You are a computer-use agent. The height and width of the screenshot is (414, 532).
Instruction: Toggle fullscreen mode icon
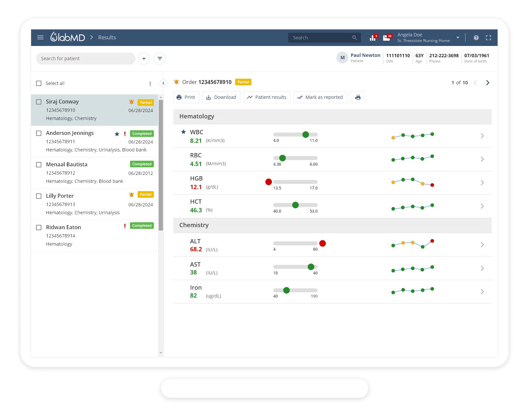[488, 38]
